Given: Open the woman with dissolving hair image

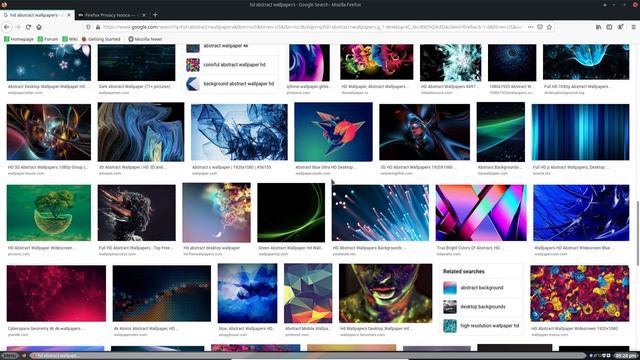Looking at the screenshot, I should tap(137, 213).
